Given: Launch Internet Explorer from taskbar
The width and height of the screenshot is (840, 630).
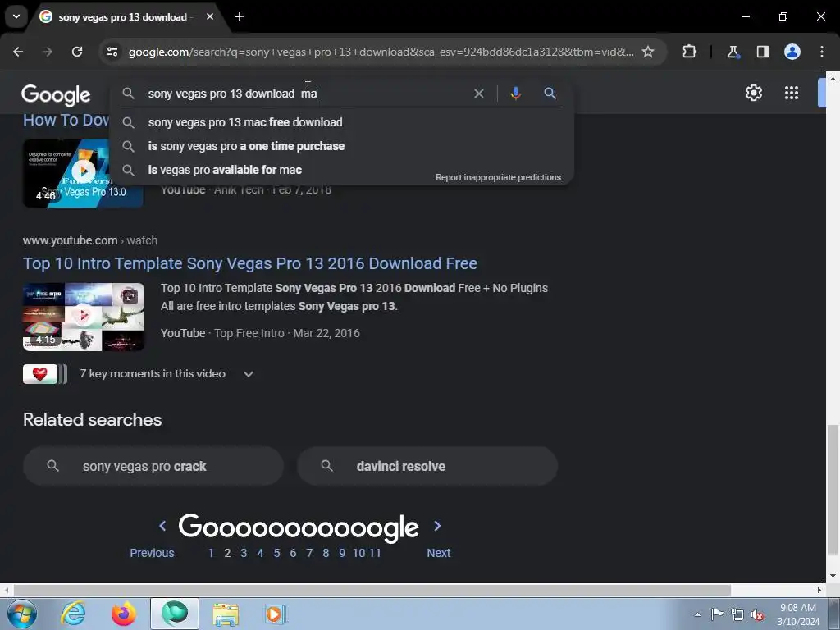Looking at the screenshot, I should click(x=73, y=614).
